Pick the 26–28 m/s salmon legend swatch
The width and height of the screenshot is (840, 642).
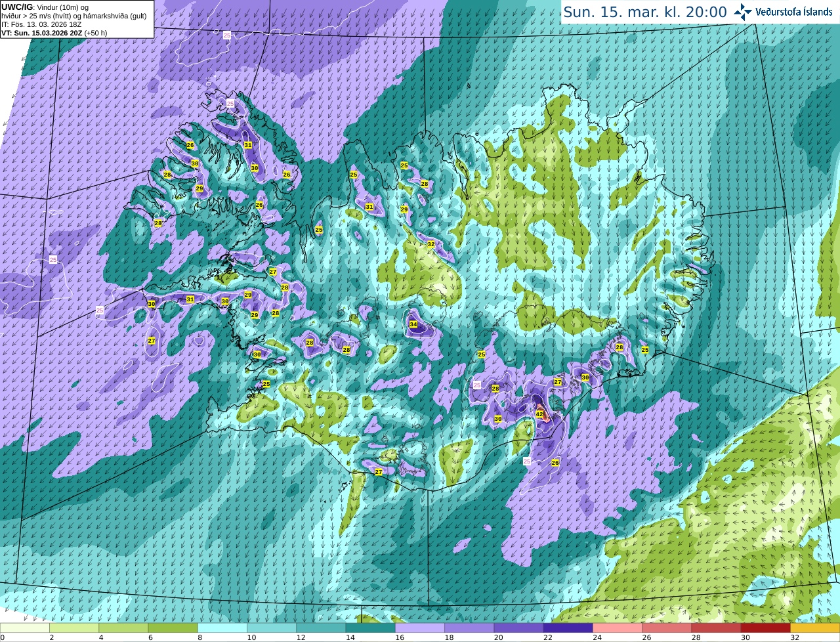[667, 628]
